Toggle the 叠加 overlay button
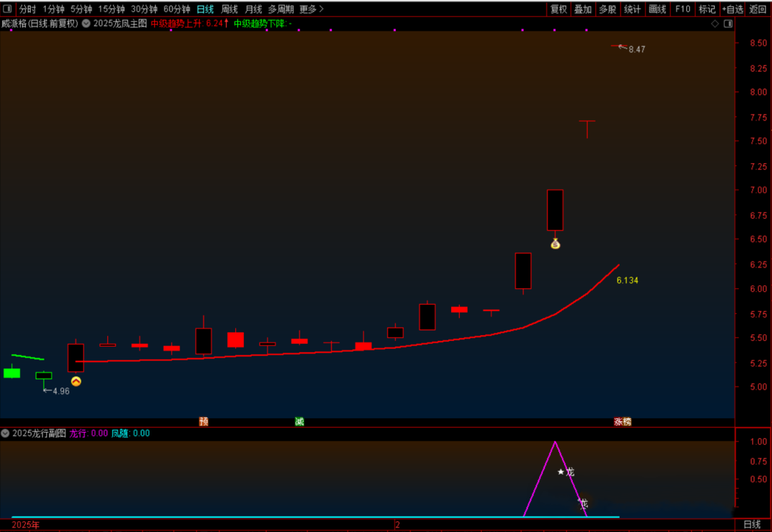The image size is (772, 532). point(583,9)
